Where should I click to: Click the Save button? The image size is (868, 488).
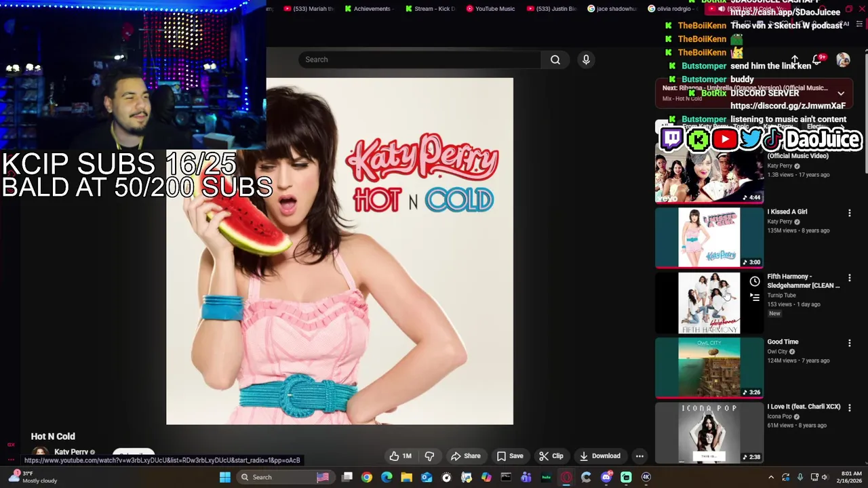pos(510,456)
